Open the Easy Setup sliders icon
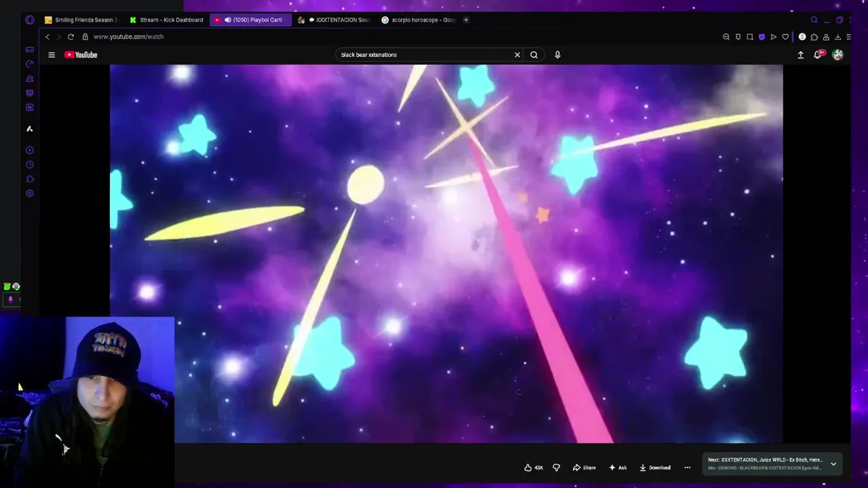This screenshot has height=488, width=868. [849, 37]
